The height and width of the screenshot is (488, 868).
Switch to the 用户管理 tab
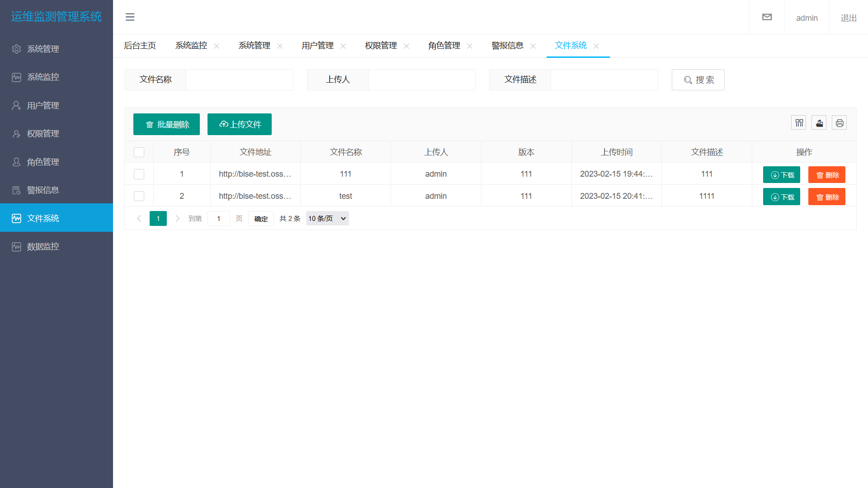pos(318,46)
